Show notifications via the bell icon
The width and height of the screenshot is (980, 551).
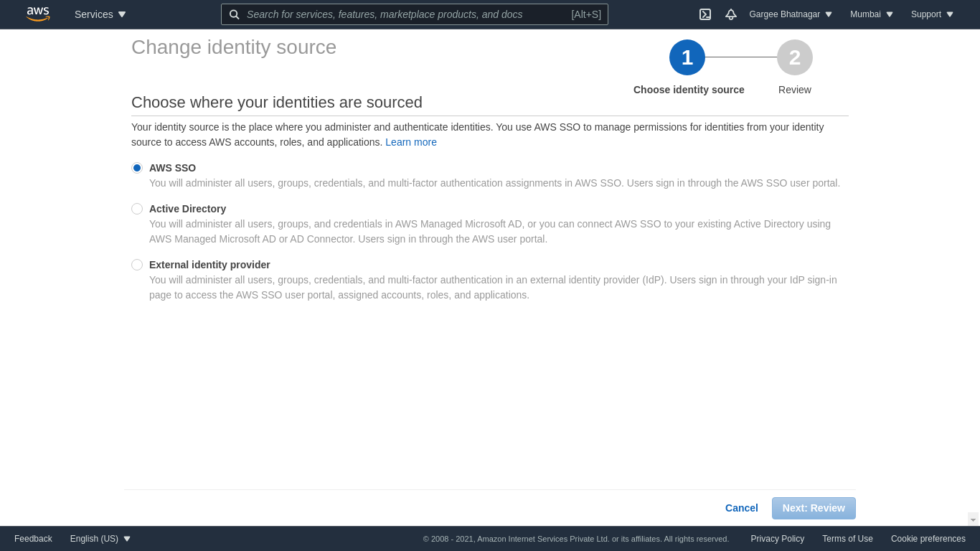[x=731, y=14]
